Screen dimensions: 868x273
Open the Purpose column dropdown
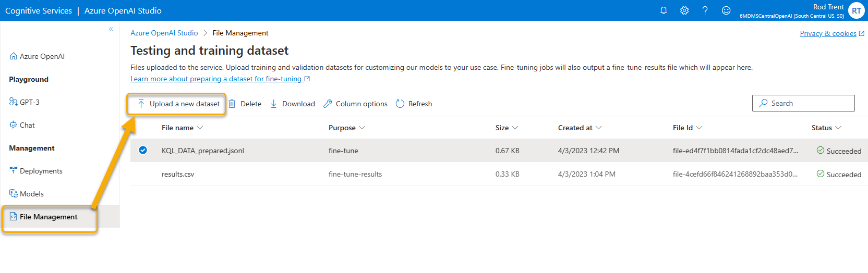click(x=362, y=128)
